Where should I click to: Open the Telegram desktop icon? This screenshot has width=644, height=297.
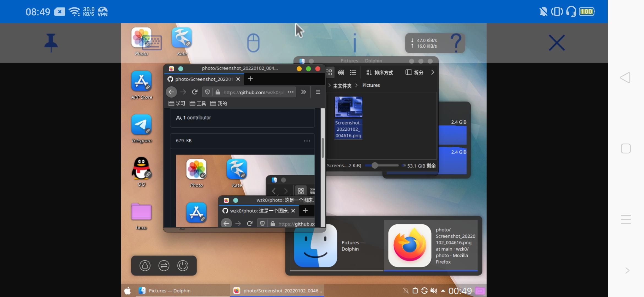(x=141, y=125)
